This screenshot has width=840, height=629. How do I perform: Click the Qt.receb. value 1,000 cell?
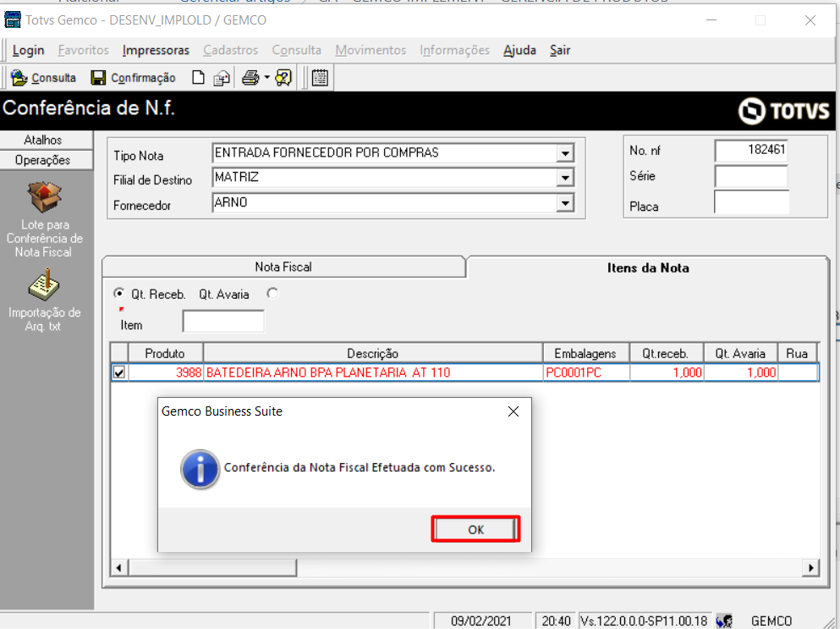(x=667, y=372)
